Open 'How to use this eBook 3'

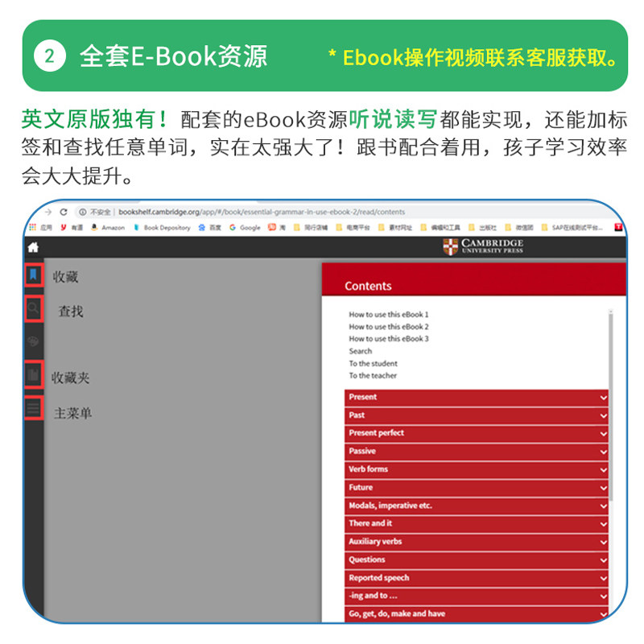tap(389, 339)
